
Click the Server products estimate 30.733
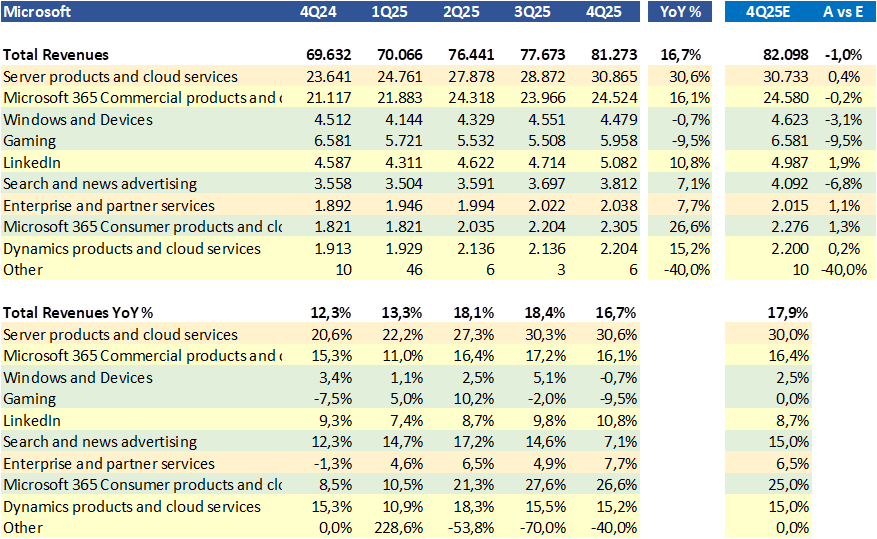coord(786,77)
